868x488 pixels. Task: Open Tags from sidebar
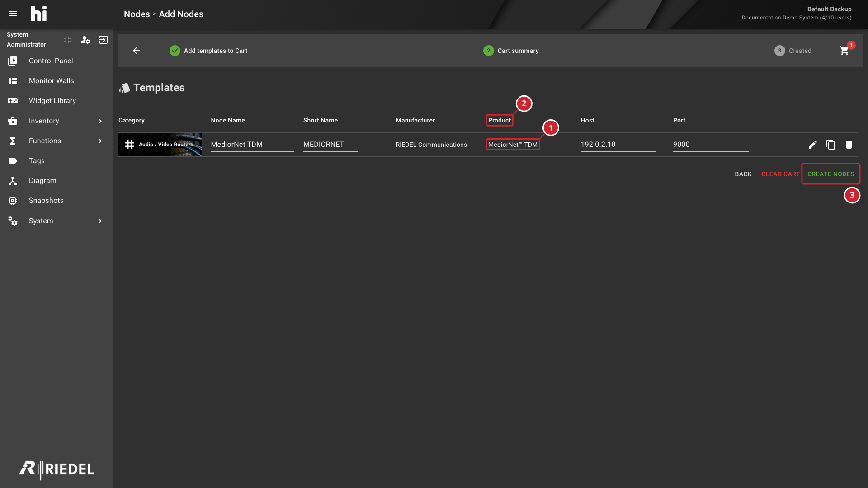click(x=57, y=161)
